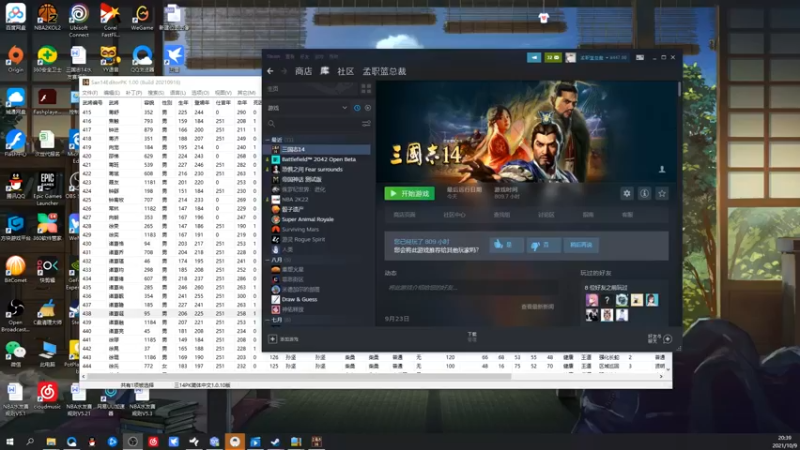Open the Origin desktop icon
800x450 pixels.
[15, 59]
